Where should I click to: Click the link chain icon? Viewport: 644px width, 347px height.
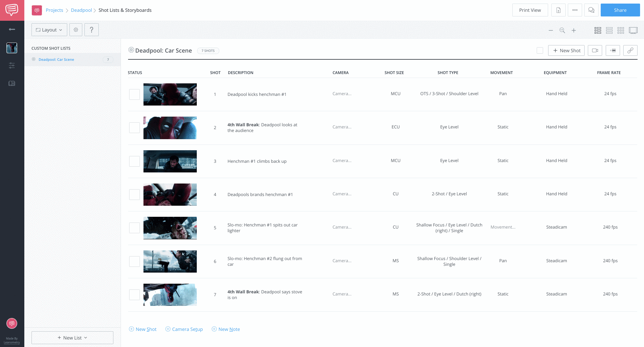630,50
